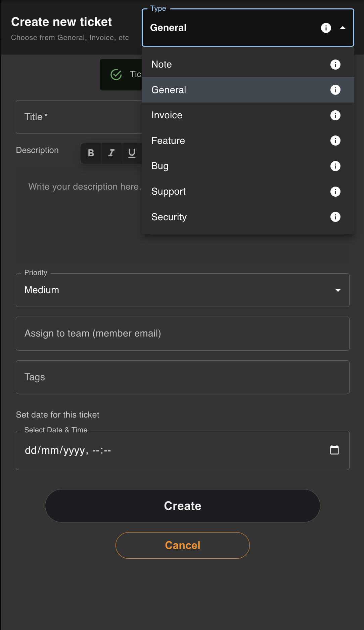The height and width of the screenshot is (630, 364).
Task: Toggle italic formatting in the description toolbar
Action: point(111,153)
